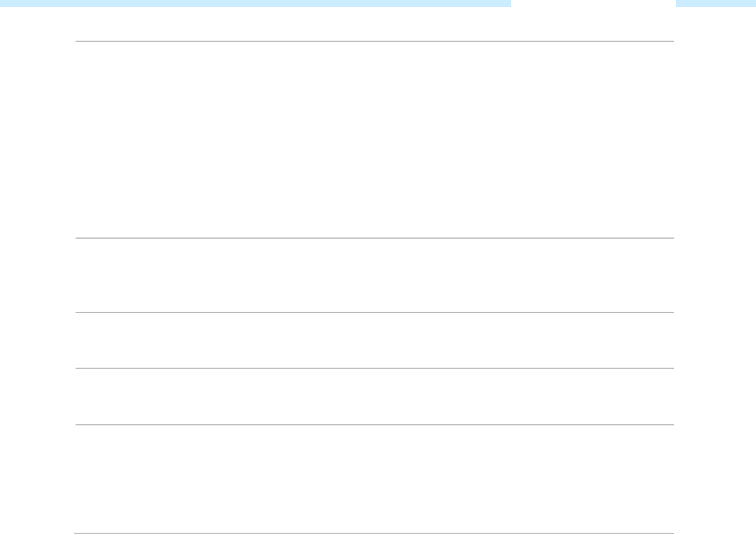
Task: Click the second gray horizontal divider line
Action: click(x=375, y=238)
